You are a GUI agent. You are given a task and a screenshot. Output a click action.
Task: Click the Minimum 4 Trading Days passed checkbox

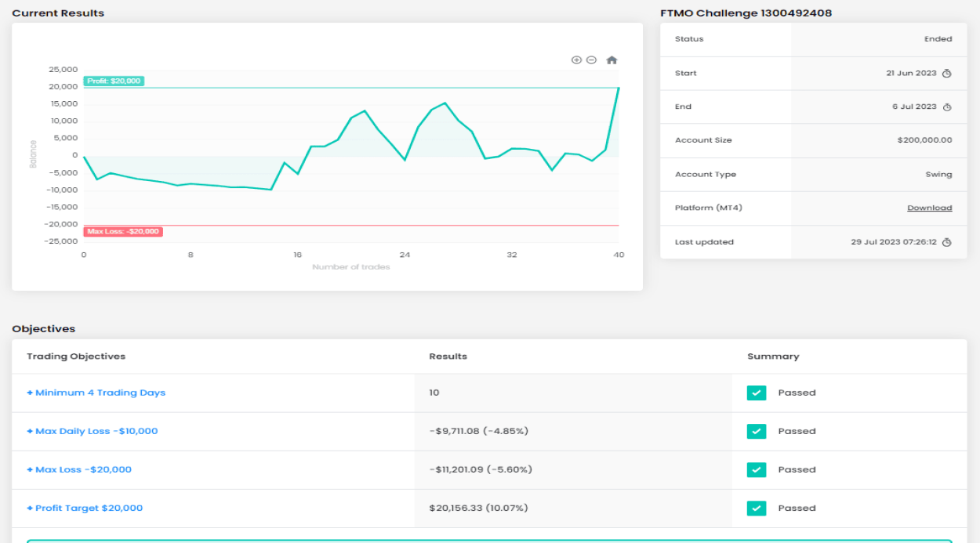click(x=756, y=393)
